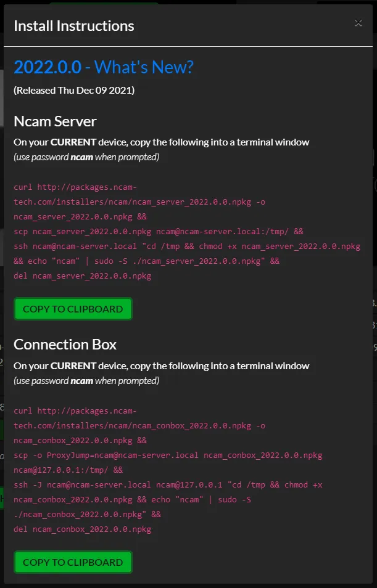Click the Connection Box terminal instruction sentence
Screen dimensions: 377x588
click(x=162, y=366)
